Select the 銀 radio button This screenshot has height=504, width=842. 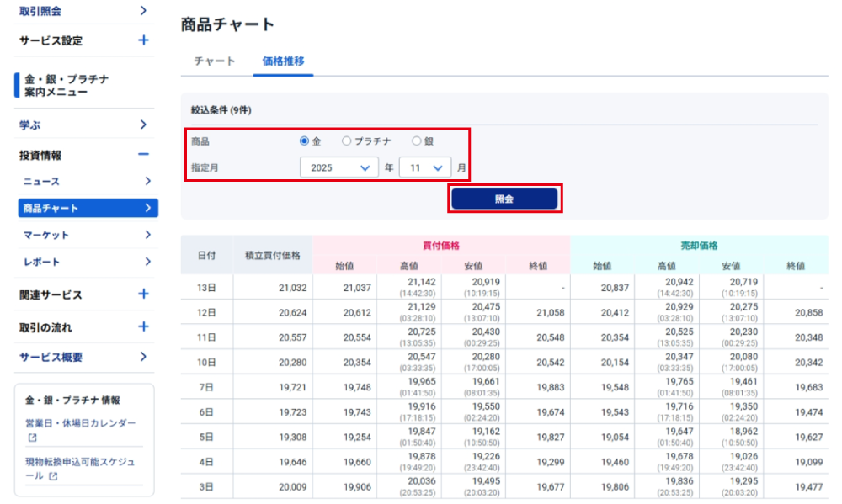click(416, 141)
